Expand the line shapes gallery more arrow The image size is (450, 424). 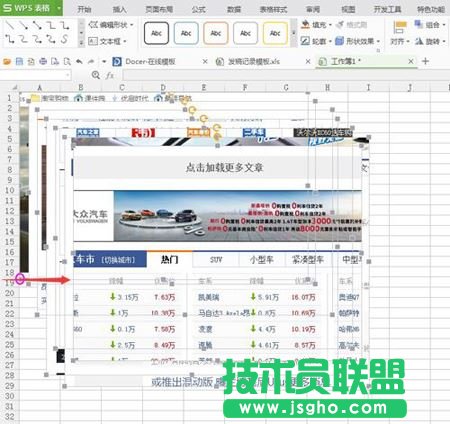81,43
